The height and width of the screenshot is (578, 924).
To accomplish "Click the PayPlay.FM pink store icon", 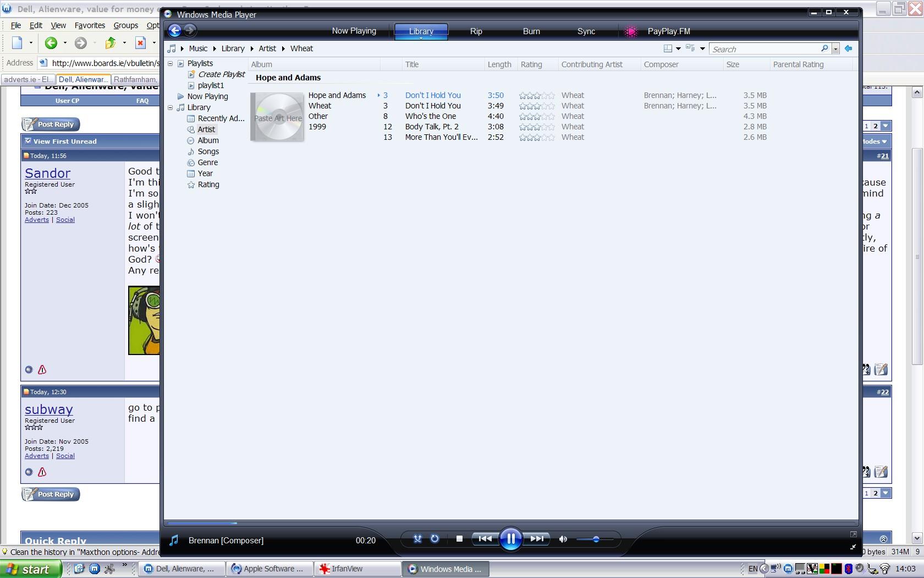I will (631, 31).
